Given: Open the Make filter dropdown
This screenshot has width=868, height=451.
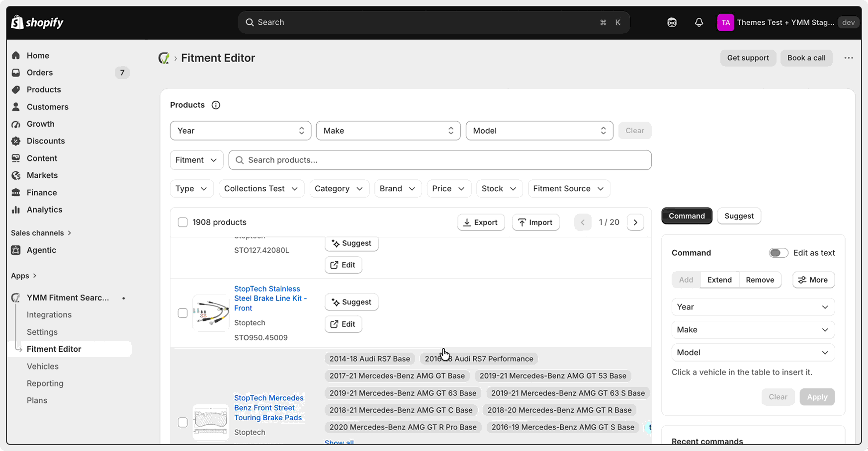Looking at the screenshot, I should coord(388,131).
